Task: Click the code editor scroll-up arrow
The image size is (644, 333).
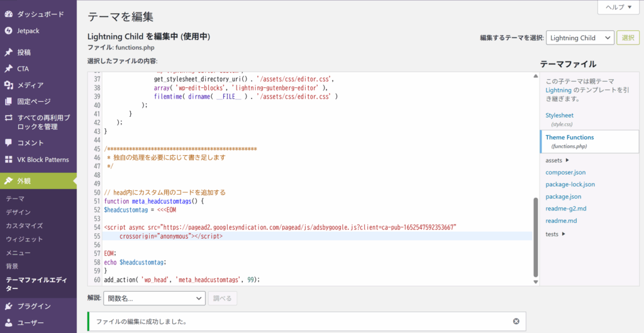Action: click(536, 76)
